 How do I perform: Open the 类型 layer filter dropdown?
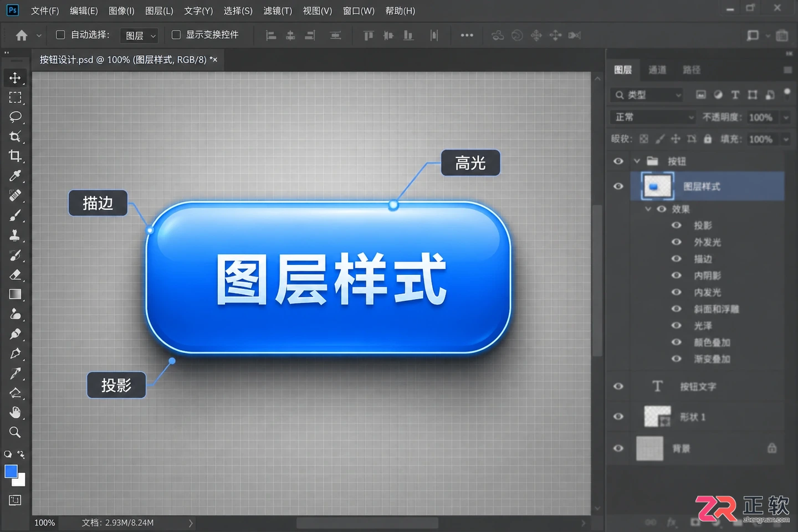point(647,95)
